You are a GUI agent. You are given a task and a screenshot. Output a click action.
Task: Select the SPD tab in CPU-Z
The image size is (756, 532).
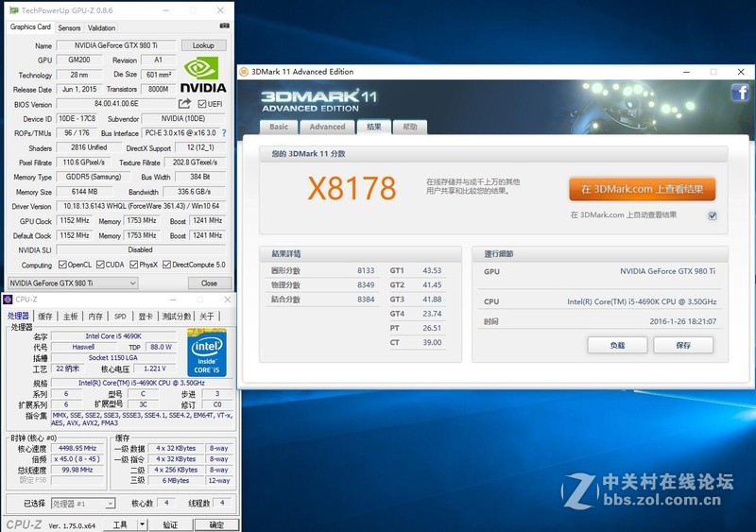[x=120, y=317]
